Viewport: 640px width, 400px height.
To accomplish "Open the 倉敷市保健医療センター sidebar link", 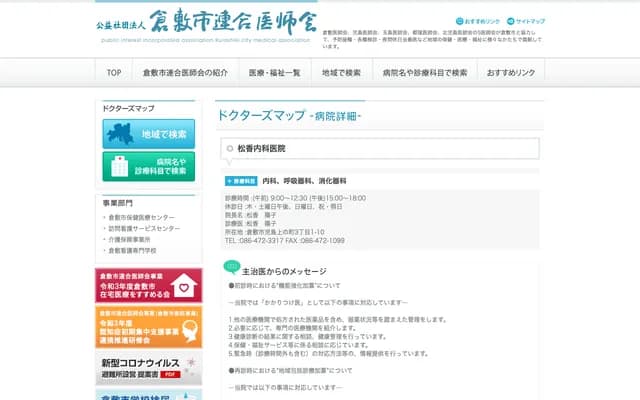I will (141, 217).
